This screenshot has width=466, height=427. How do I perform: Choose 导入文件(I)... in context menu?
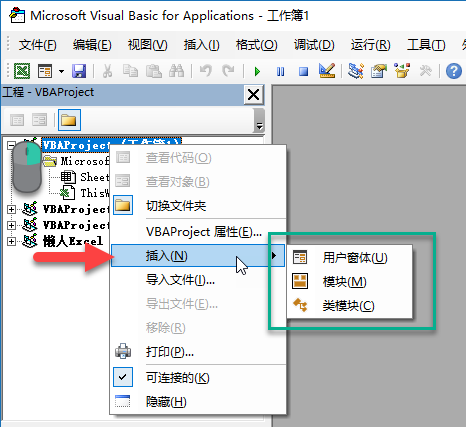click(x=198, y=280)
